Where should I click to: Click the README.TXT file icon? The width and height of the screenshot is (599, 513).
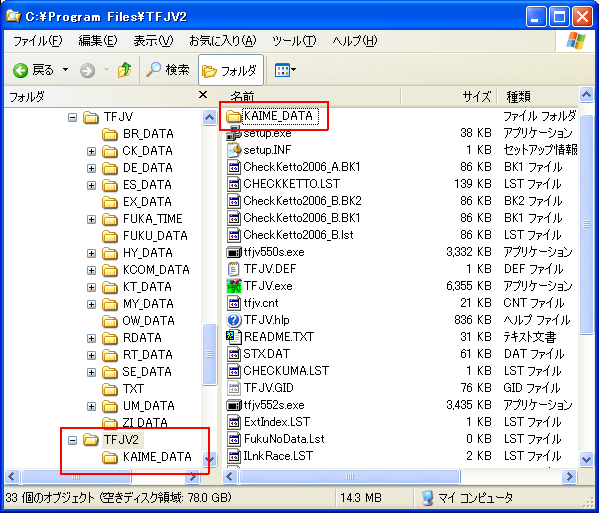click(233, 337)
